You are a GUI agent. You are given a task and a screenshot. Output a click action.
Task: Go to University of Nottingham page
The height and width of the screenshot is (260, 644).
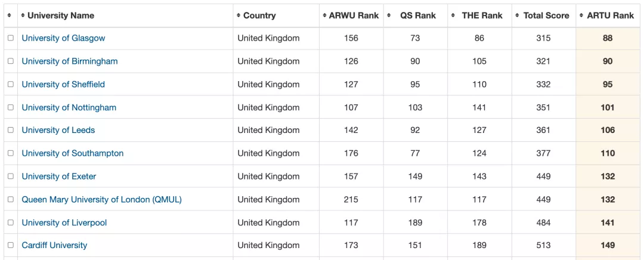(x=69, y=108)
